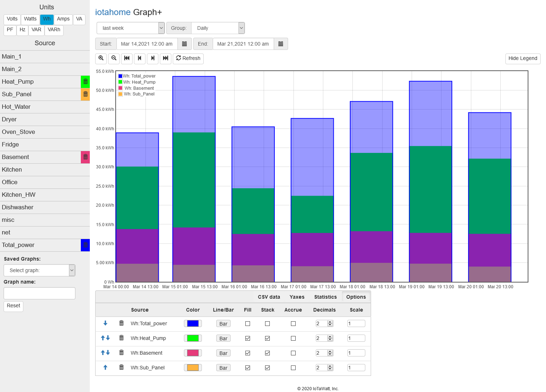
Task: Click the Hide Legend button
Action: point(523,59)
